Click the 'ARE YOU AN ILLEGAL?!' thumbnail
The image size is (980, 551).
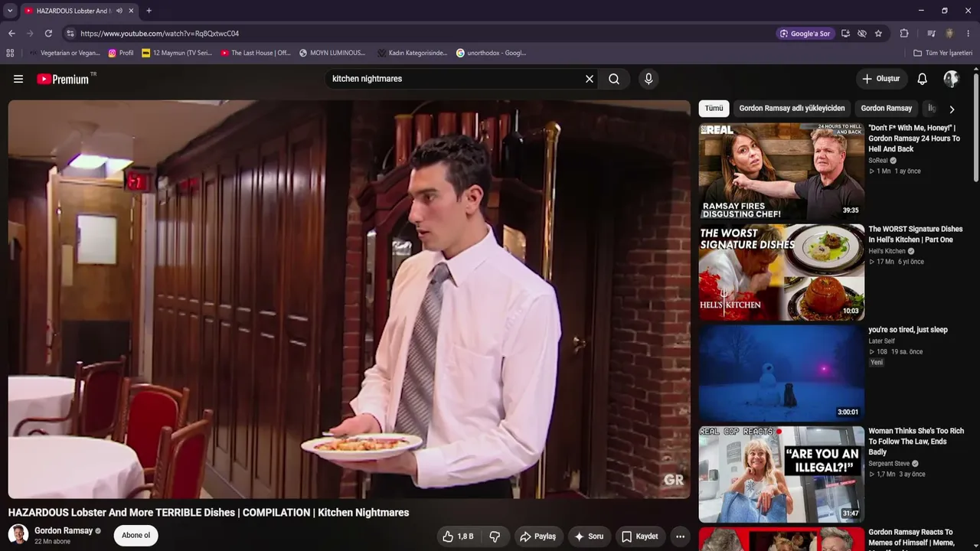coord(782,474)
